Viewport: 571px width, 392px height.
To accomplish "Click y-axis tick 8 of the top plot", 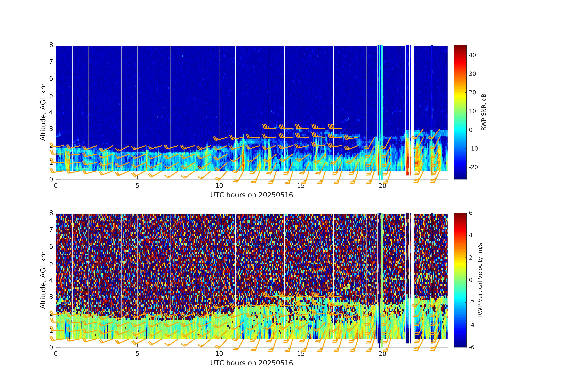I will [x=51, y=45].
